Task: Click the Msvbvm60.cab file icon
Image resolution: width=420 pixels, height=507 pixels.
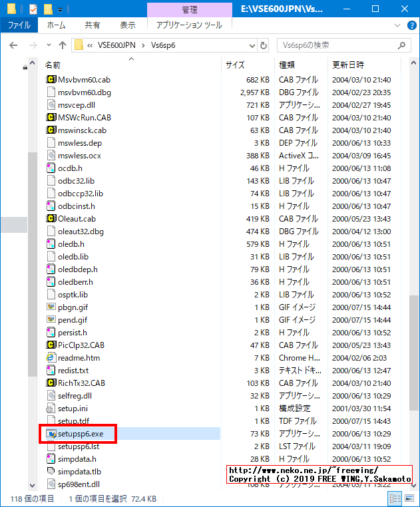Action: (x=51, y=80)
